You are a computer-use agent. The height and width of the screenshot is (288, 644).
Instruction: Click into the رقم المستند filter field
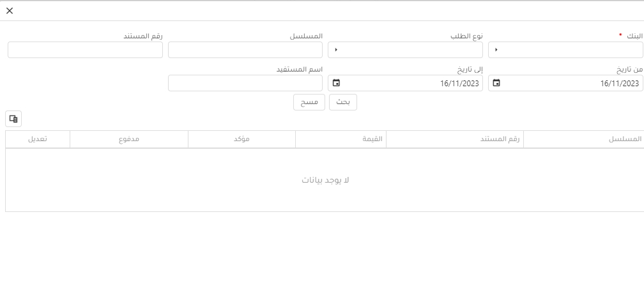[85, 50]
